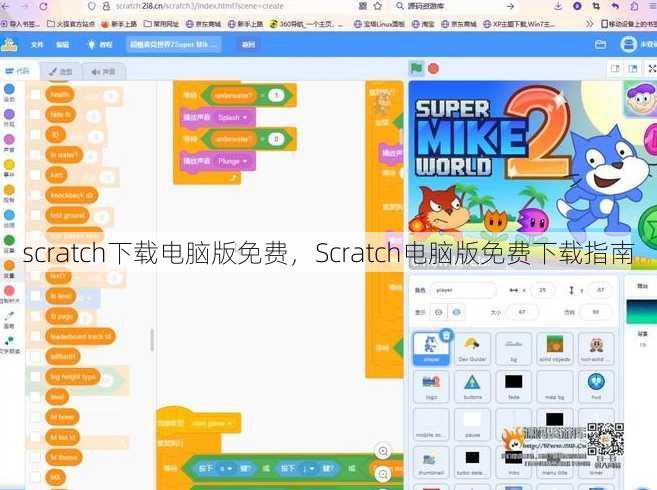The height and width of the screenshot is (490, 657).
Task: Click the project title input field
Action: 174,44
